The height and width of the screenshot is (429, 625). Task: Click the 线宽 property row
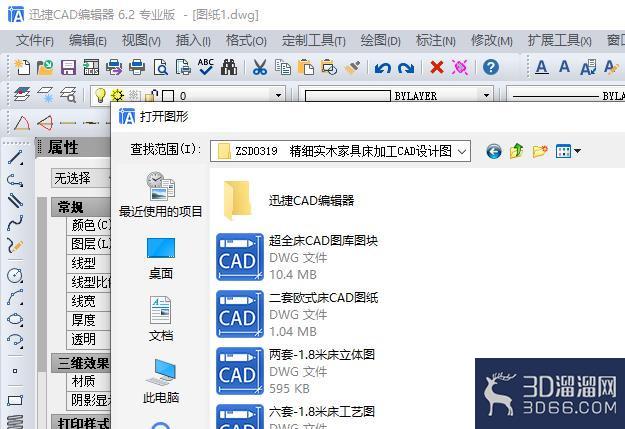(x=88, y=301)
